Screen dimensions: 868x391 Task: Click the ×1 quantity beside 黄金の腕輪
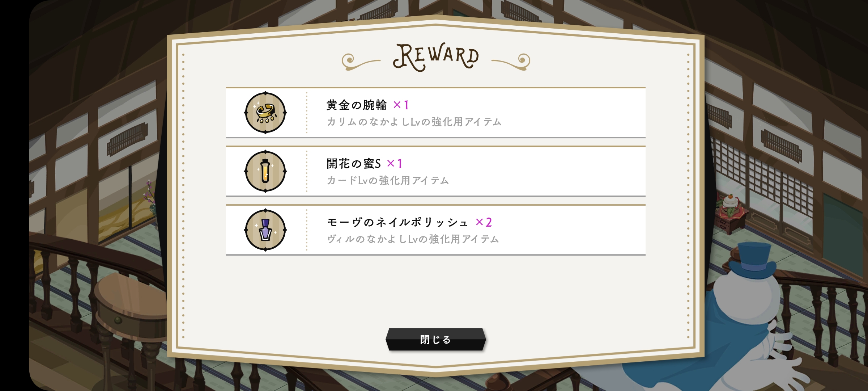(401, 105)
